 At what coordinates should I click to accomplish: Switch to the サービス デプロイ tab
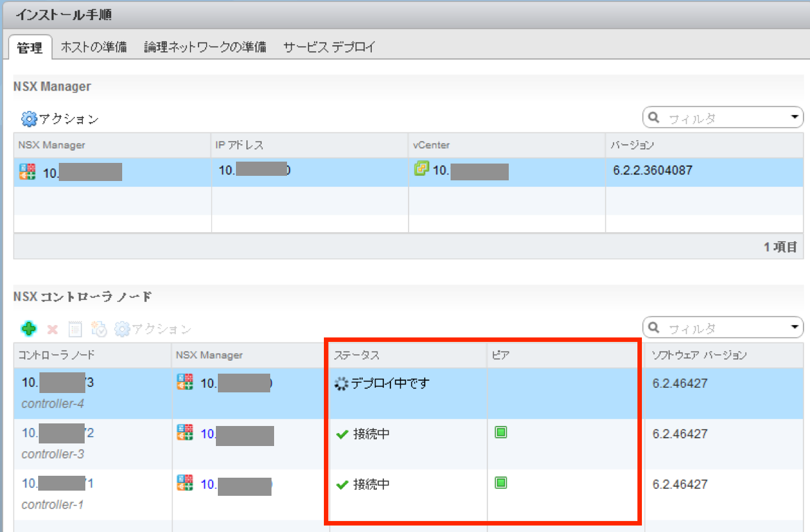[x=331, y=47]
